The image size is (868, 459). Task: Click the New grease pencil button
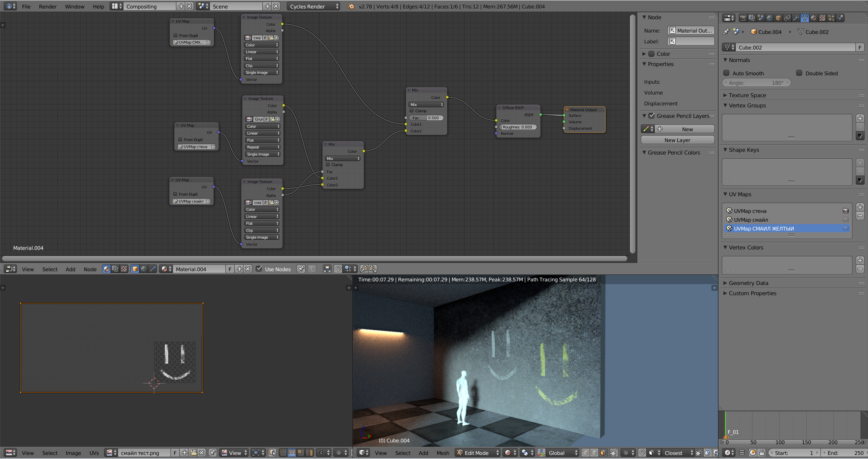[x=687, y=129]
